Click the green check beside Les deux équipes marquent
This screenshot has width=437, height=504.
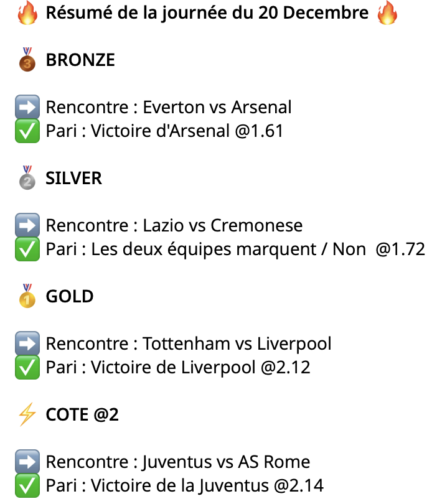[x=27, y=250]
